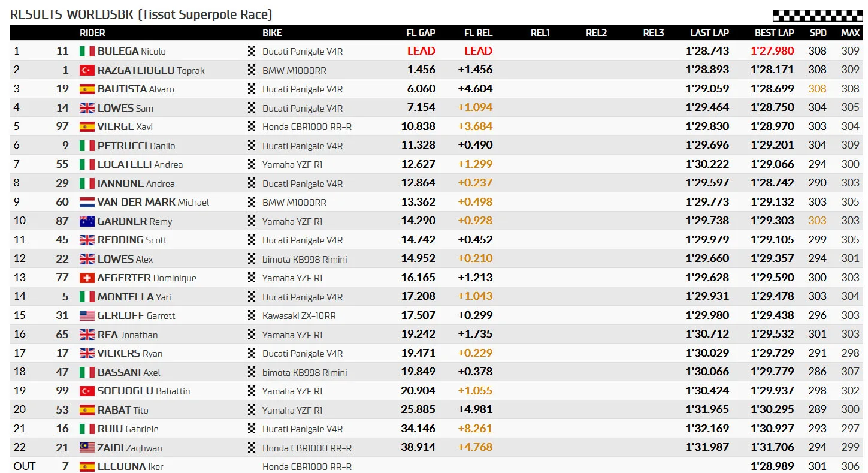Click the chequered flag icon in ZAIDI's row
Screen dimensions: 868x473
coord(252,448)
